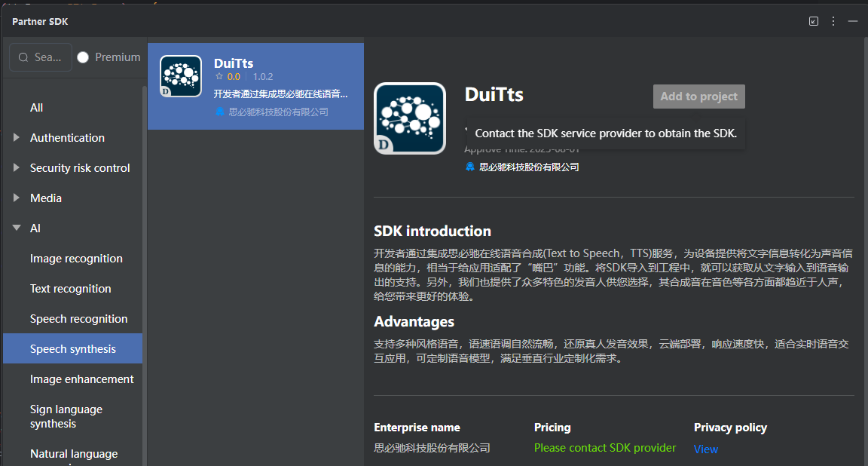Image resolution: width=868 pixels, height=466 pixels.
Task: Click the dock window icon in title bar
Action: [814, 21]
